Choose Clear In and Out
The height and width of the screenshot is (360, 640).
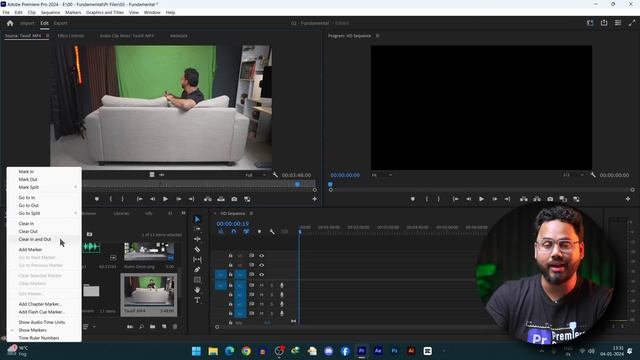tap(44, 240)
